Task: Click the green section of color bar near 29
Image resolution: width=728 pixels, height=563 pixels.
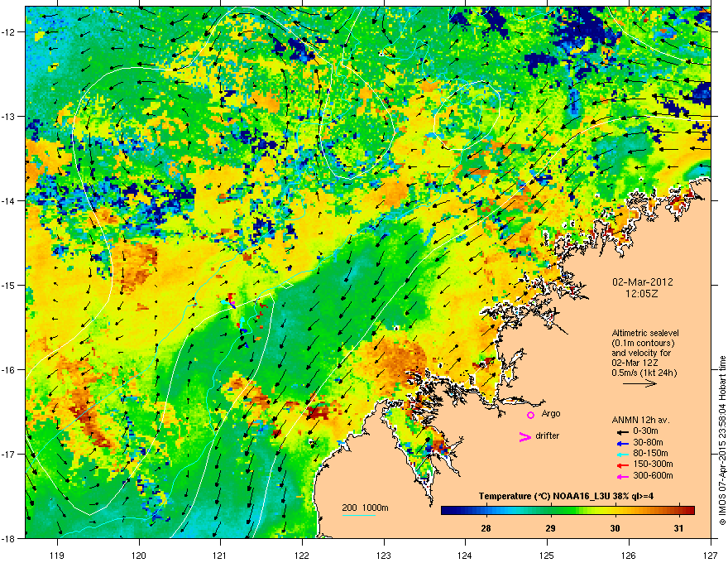Action: coord(551,510)
